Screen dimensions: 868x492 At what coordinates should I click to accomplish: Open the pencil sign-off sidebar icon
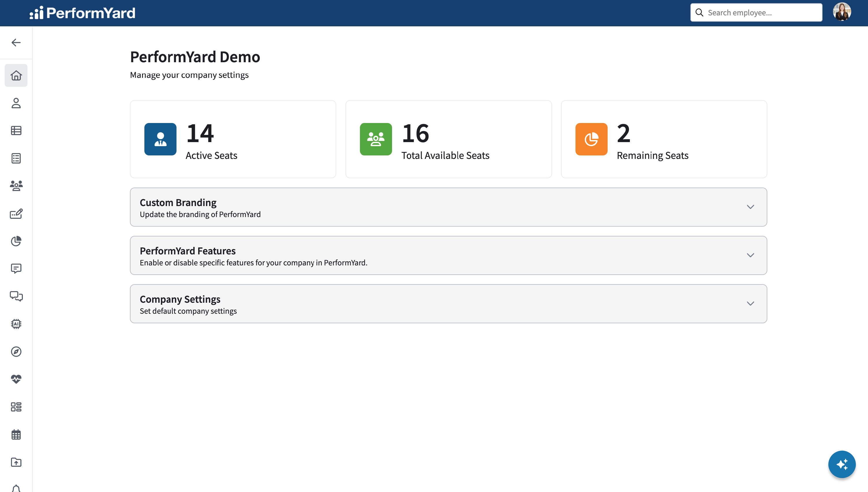click(16, 214)
